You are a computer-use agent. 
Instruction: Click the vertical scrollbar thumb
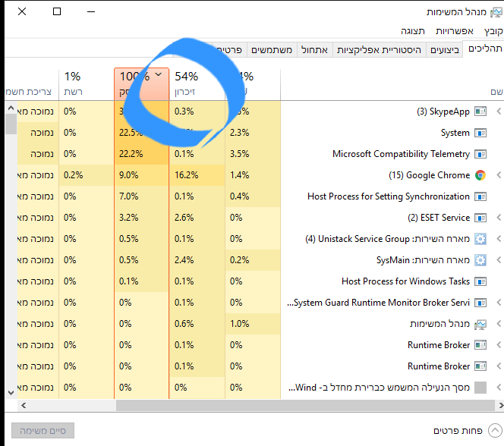(x=11, y=124)
